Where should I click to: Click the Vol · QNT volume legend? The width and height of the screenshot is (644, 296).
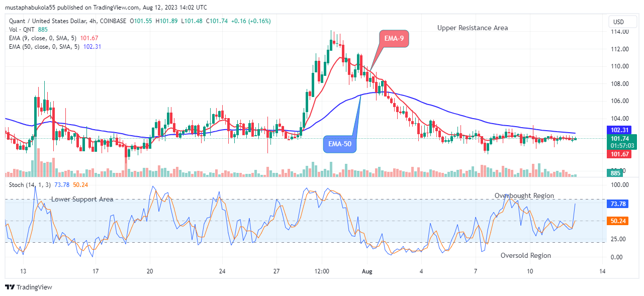pyautogui.click(x=22, y=30)
